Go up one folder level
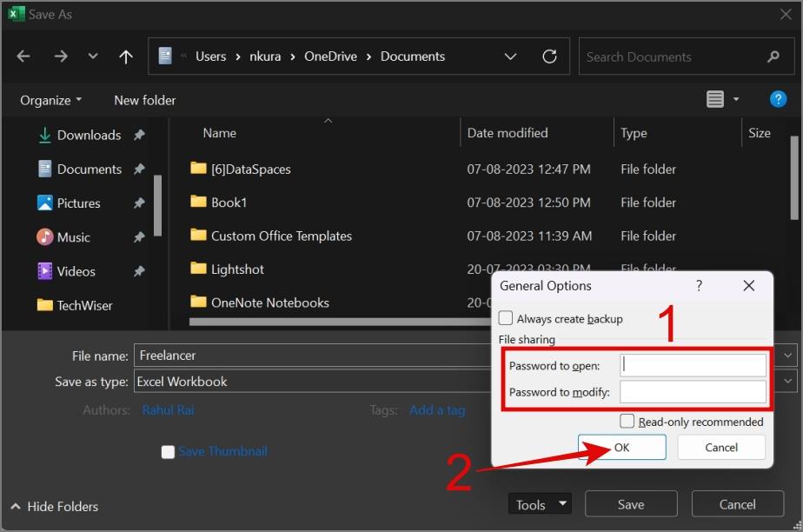This screenshot has height=532, width=803. tap(126, 57)
